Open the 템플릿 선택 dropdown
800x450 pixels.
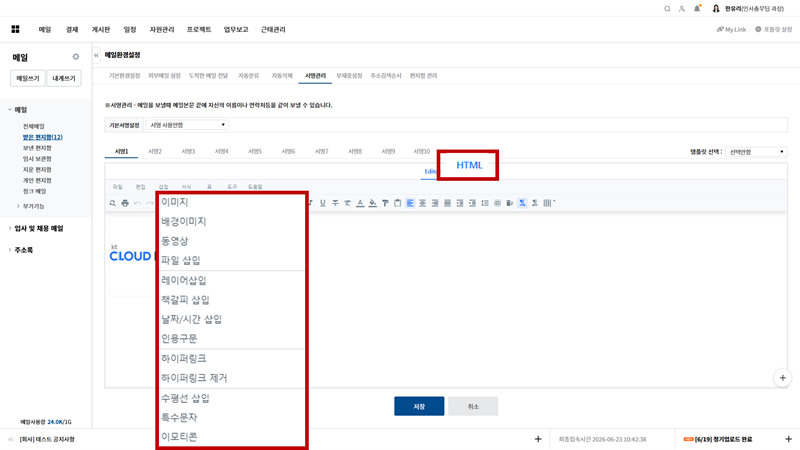pos(756,152)
